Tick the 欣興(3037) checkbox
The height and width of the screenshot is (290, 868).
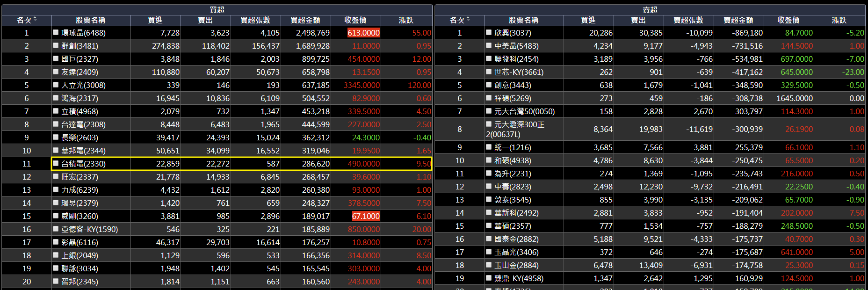tap(489, 32)
